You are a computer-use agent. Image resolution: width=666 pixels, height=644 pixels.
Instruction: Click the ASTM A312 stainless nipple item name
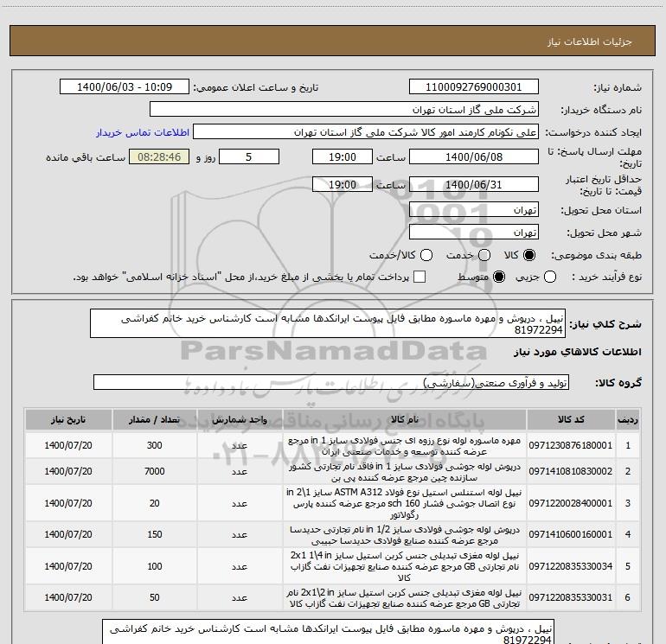click(405, 503)
